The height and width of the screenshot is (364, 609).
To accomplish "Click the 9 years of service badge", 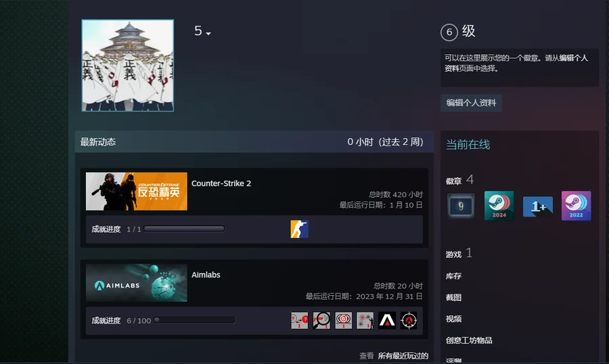I will tap(461, 206).
